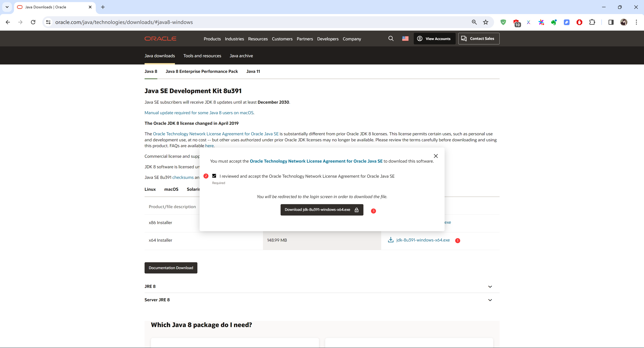Open site information icon in address bar
The height and width of the screenshot is (348, 644).
click(x=48, y=22)
